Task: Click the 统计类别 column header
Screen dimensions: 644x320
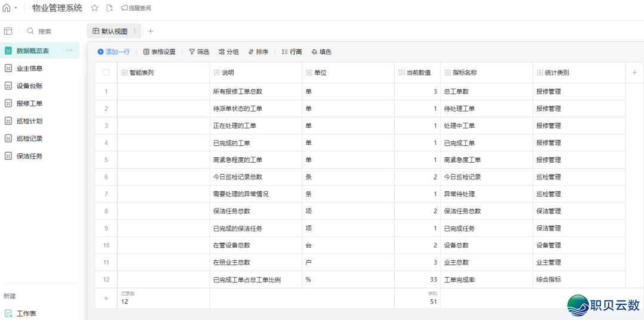Action: [579, 73]
